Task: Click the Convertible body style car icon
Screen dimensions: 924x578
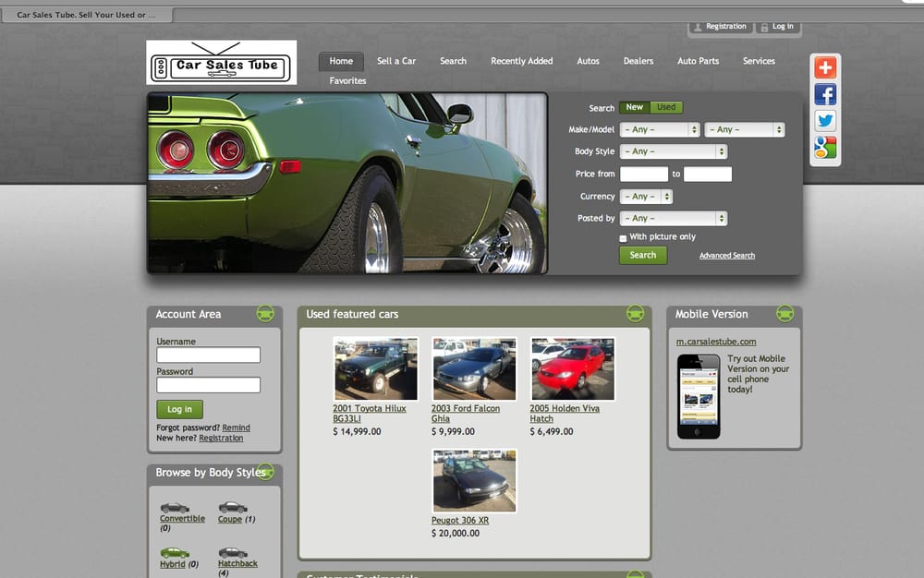Action: pyautogui.click(x=175, y=507)
